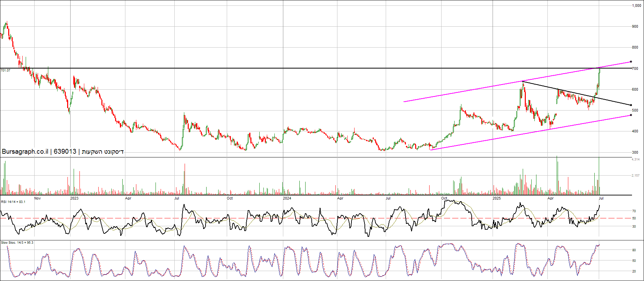This screenshot has width=644, height=281.
Task: Click the 2024 date marker on time axis
Action: click(x=287, y=198)
